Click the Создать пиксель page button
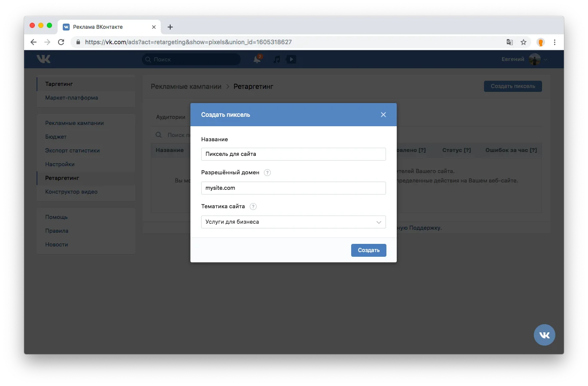 [x=513, y=86]
